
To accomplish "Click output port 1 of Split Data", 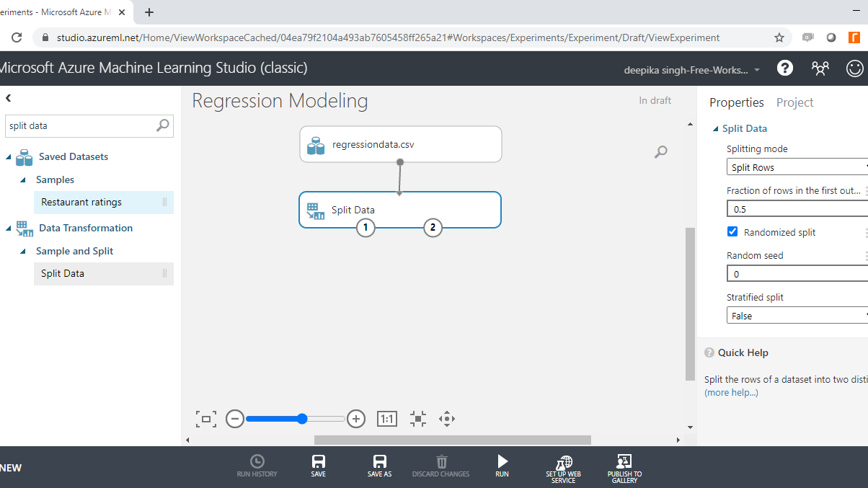I will pyautogui.click(x=366, y=228).
